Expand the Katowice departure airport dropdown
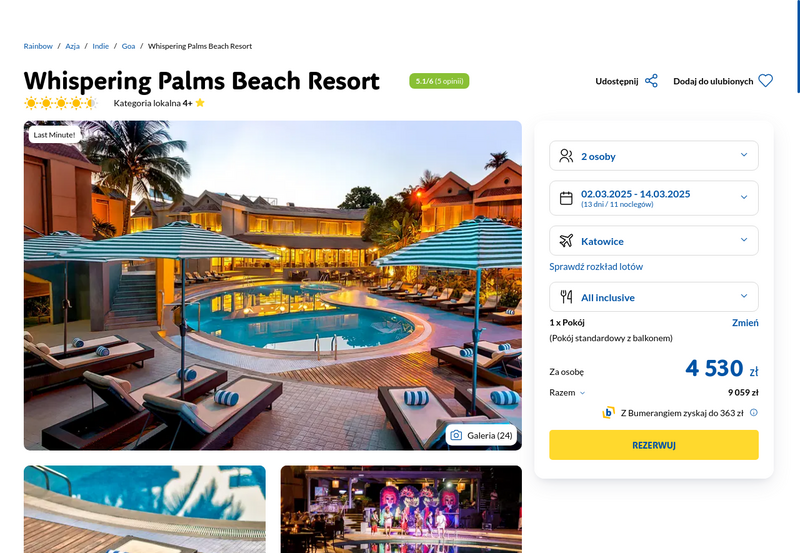This screenshot has width=800, height=553. (x=654, y=240)
